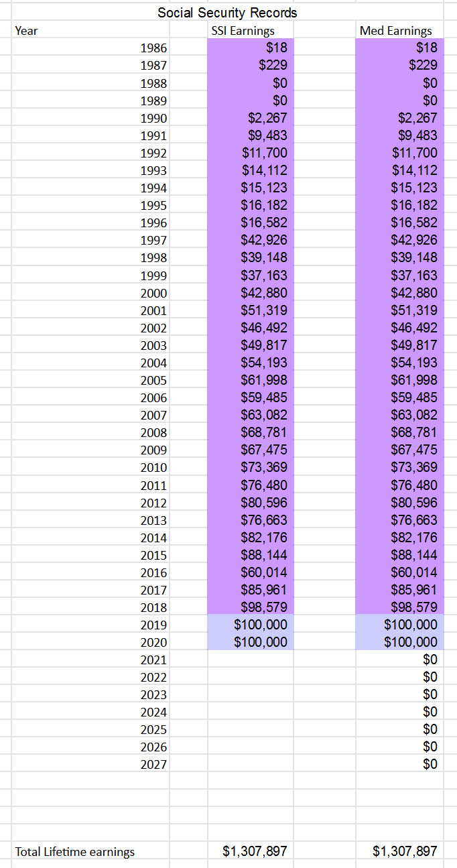Select Med Earnings $0 cell for 2025

(x=396, y=729)
